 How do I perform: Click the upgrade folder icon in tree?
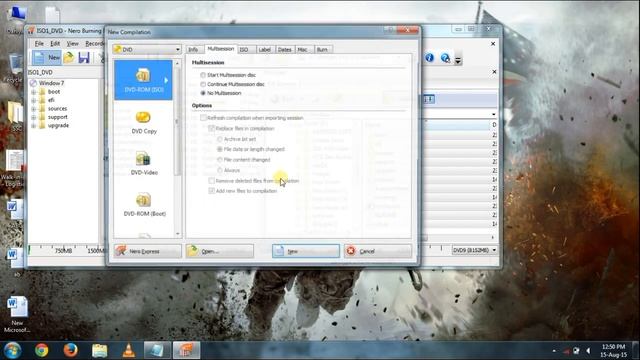tap(42, 126)
